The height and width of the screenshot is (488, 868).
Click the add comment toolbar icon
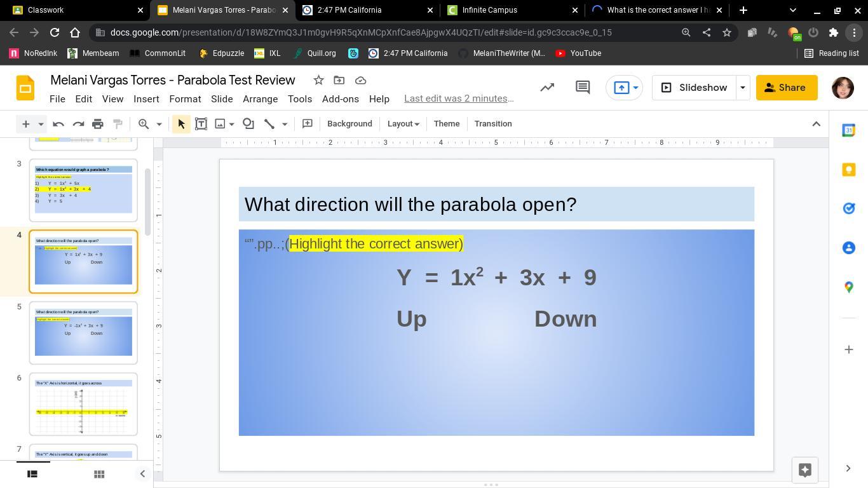tap(308, 124)
